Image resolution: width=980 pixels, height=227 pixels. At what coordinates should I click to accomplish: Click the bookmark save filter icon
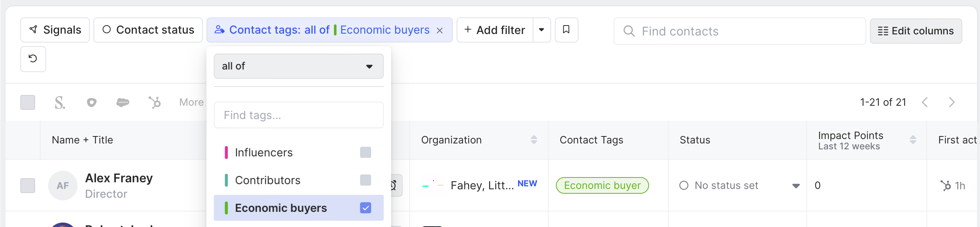point(566,30)
